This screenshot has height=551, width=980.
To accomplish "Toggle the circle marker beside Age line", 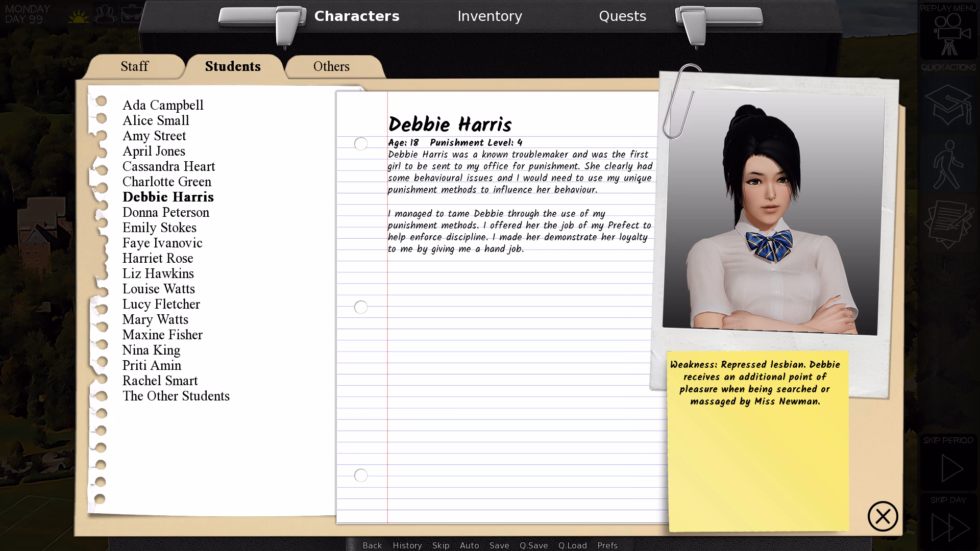I will point(361,144).
